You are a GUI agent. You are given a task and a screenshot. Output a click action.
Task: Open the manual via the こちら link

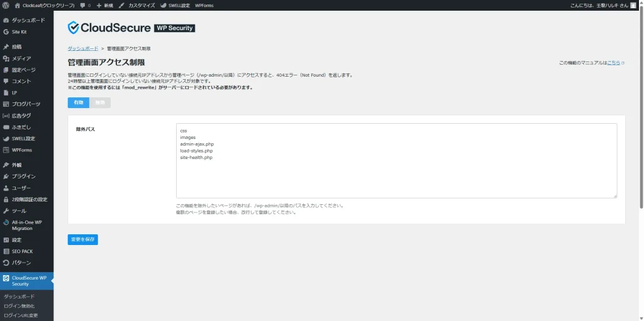pos(613,63)
